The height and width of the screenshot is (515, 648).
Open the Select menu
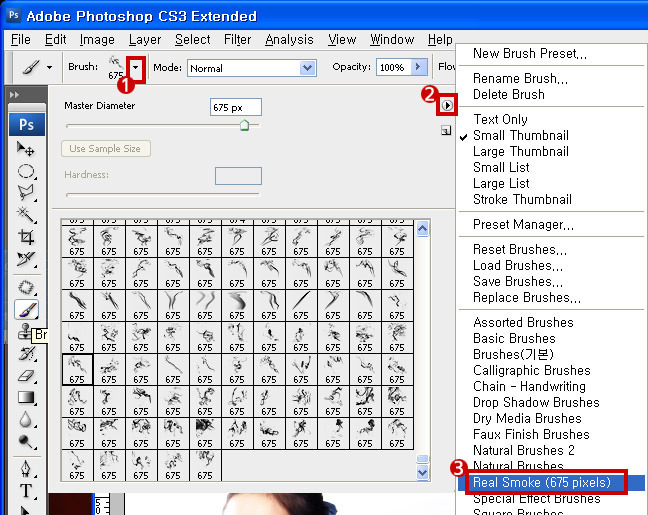tap(193, 40)
